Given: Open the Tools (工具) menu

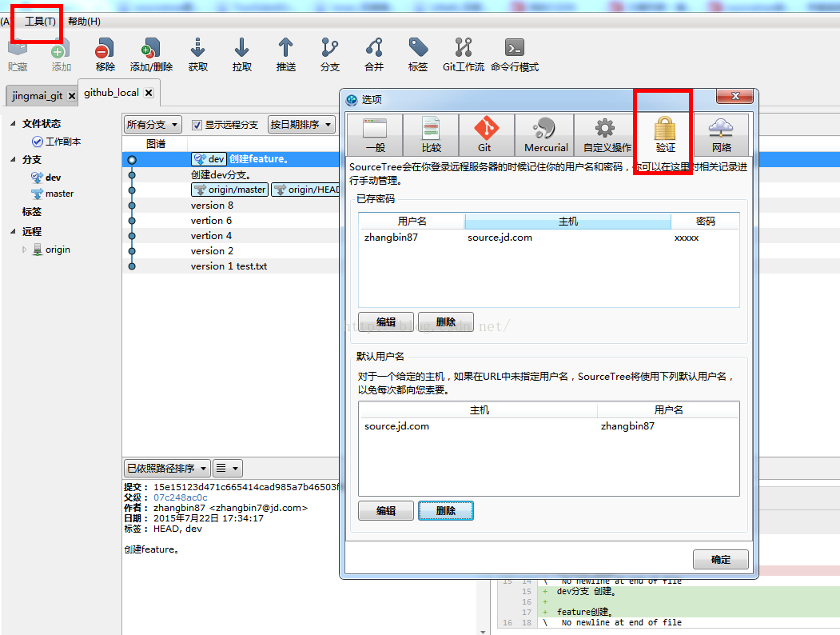Looking at the screenshot, I should [x=40, y=22].
